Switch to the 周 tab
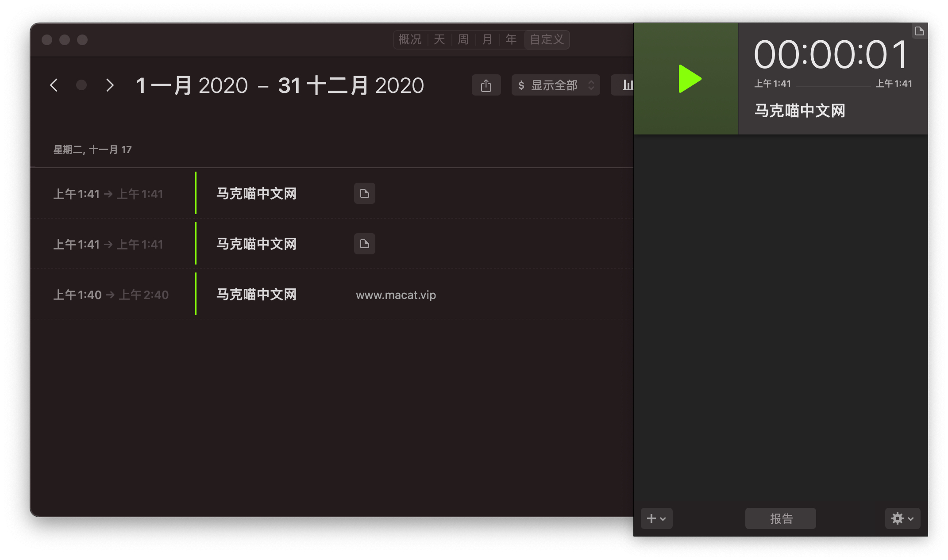Viewport: 948px width, 560px height. tap(463, 39)
